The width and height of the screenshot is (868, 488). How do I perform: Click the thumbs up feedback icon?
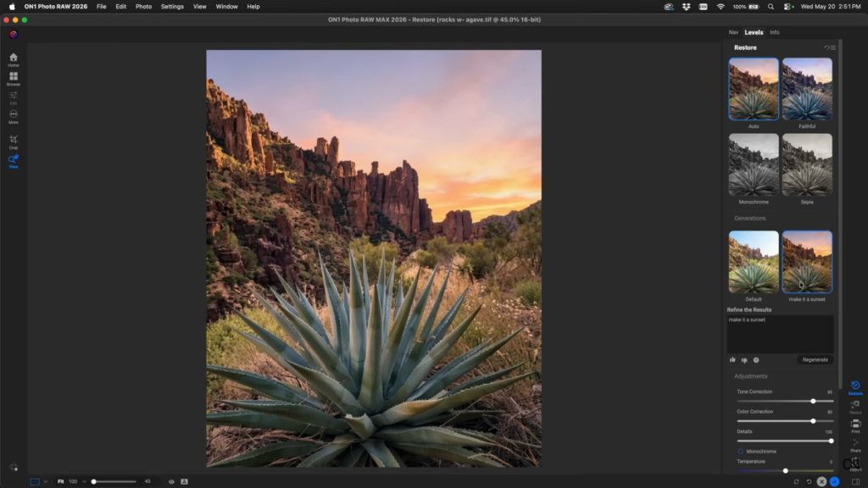click(x=732, y=359)
